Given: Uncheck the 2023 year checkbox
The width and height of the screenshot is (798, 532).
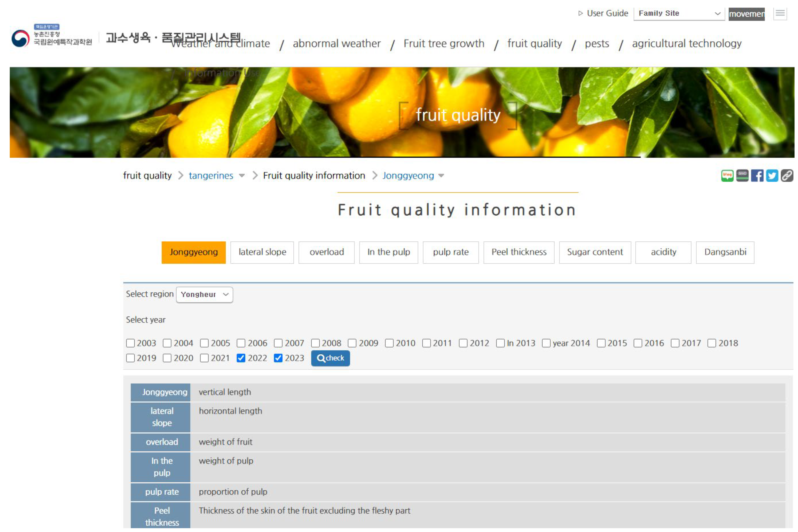Looking at the screenshot, I should (x=278, y=358).
